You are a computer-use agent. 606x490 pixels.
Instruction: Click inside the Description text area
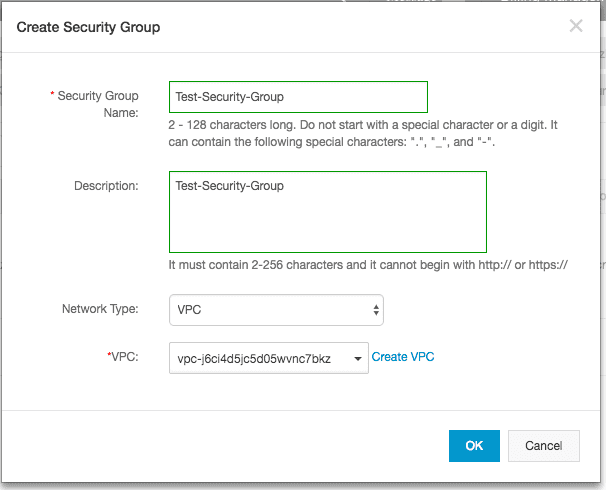[328, 212]
